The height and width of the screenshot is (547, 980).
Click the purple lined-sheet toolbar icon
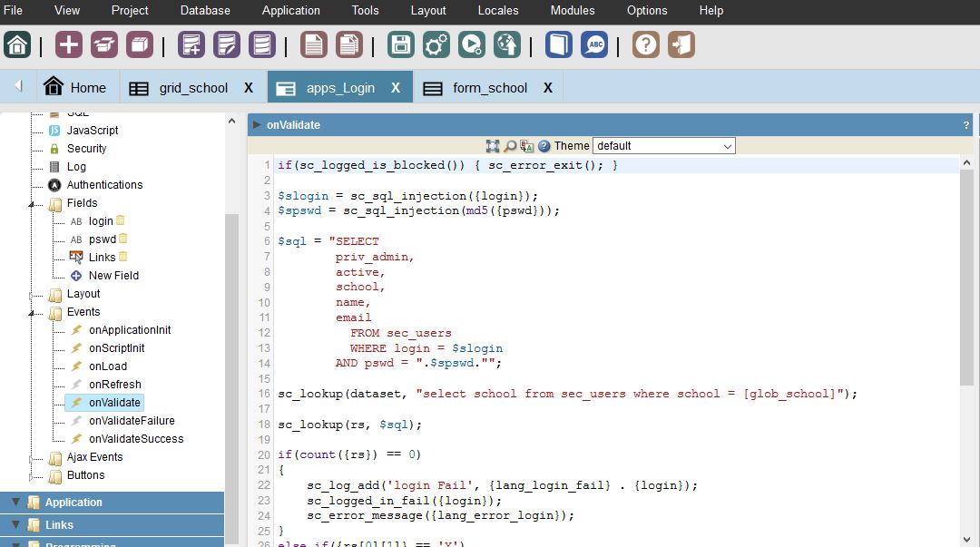262,45
